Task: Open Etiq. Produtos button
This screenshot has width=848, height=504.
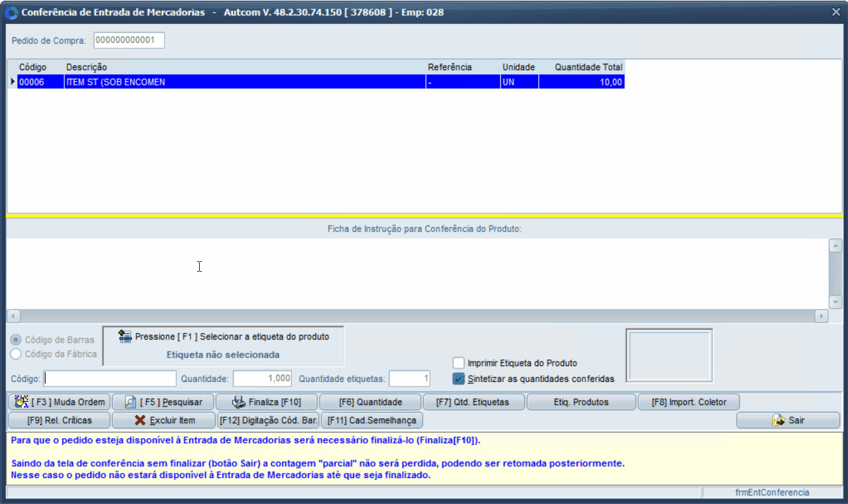Action: (581, 402)
